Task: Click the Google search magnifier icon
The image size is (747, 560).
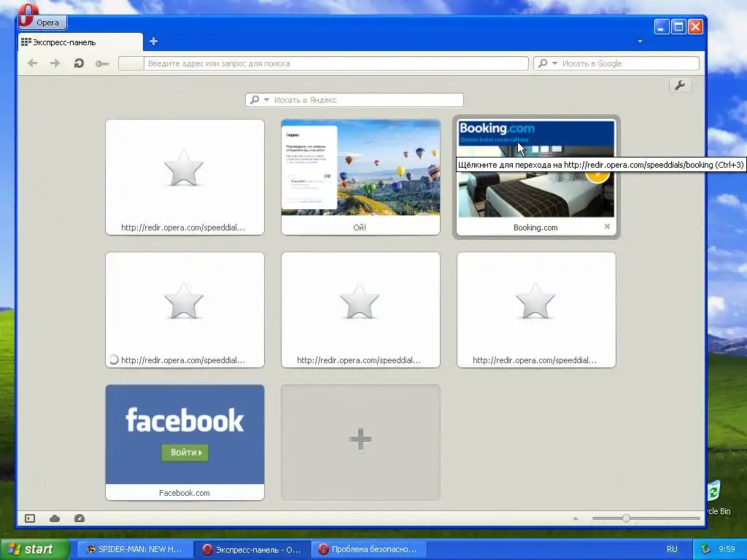Action: (x=542, y=63)
